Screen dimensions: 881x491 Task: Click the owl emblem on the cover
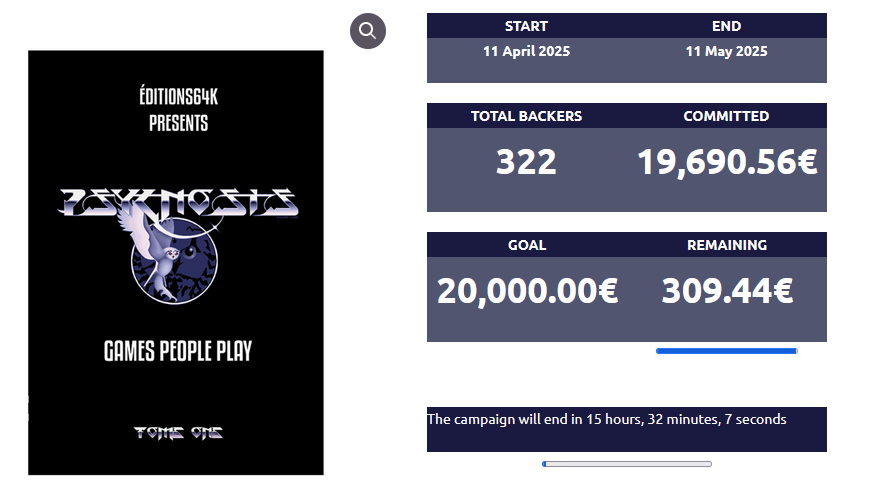coord(171,257)
